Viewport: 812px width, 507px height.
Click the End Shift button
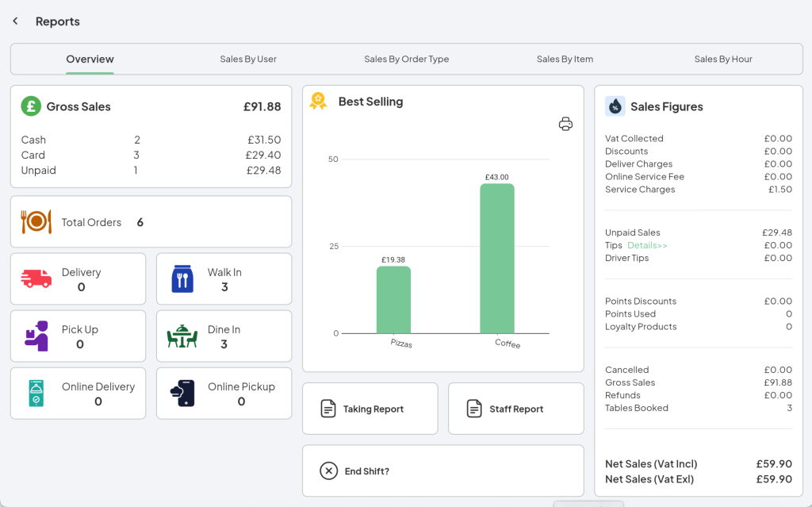point(442,471)
